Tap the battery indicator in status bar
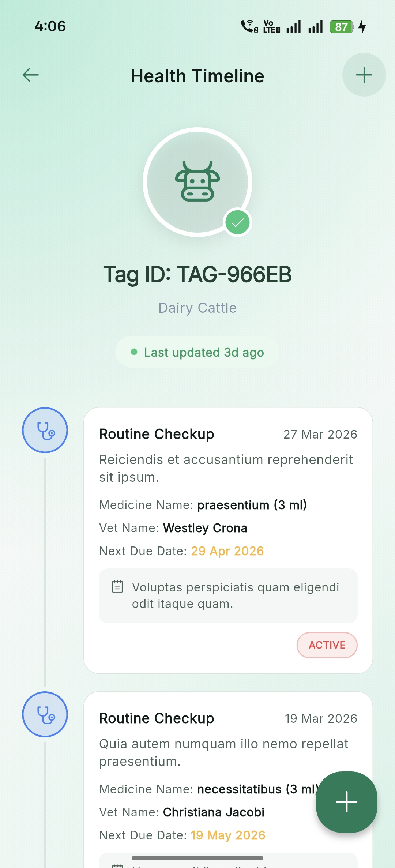 [x=341, y=27]
